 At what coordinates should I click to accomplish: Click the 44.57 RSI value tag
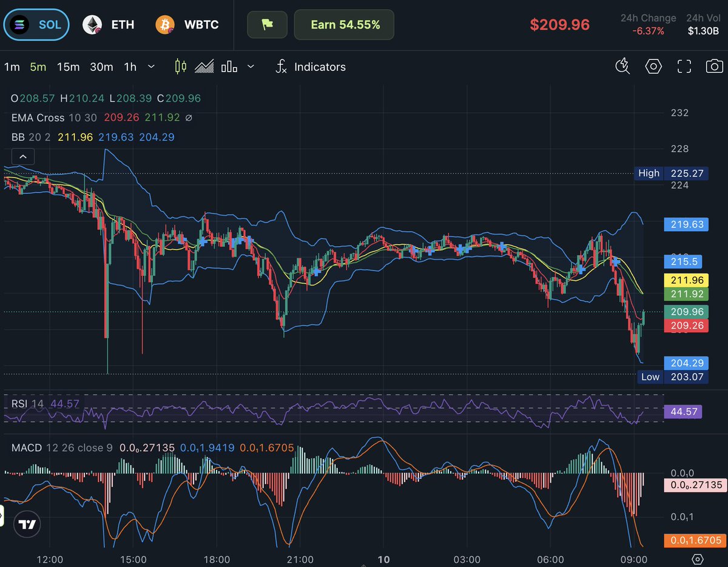[x=683, y=412]
